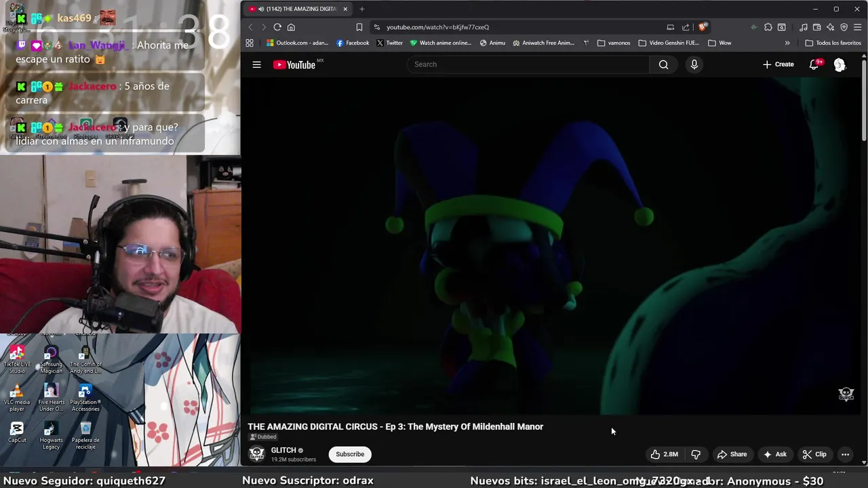Open Papelera de reciclaje on desktop

pyautogui.click(x=85, y=435)
